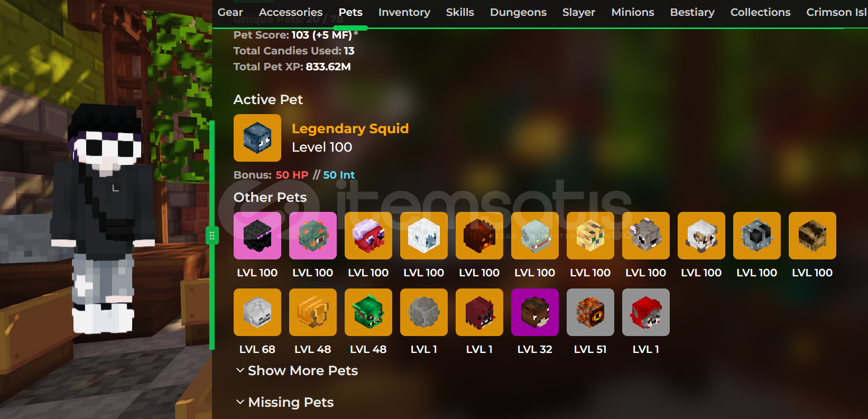Select the black Enderman pet icon
The height and width of the screenshot is (419, 868).
[x=257, y=236]
